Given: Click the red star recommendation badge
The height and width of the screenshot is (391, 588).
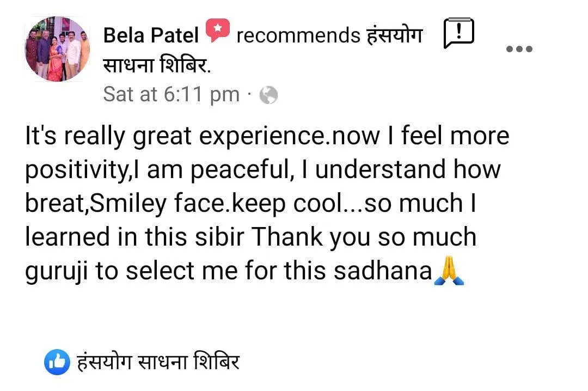Looking at the screenshot, I should pyautogui.click(x=217, y=30).
